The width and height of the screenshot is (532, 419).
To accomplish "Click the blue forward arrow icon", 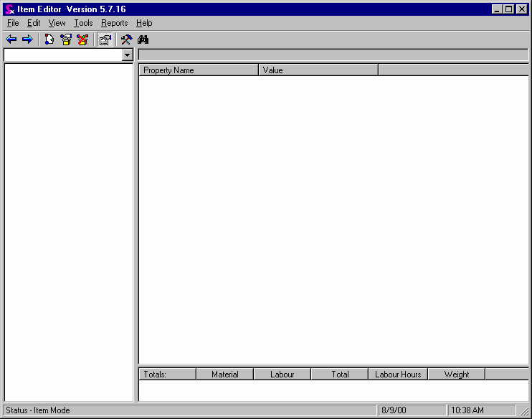I will (27, 39).
